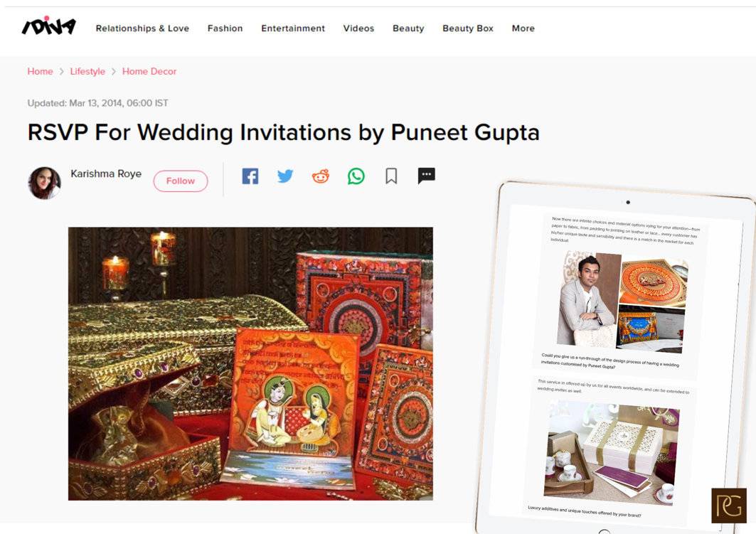Screen dimensions: 756x534
Task: Click the PG monogram logo
Action: click(728, 506)
